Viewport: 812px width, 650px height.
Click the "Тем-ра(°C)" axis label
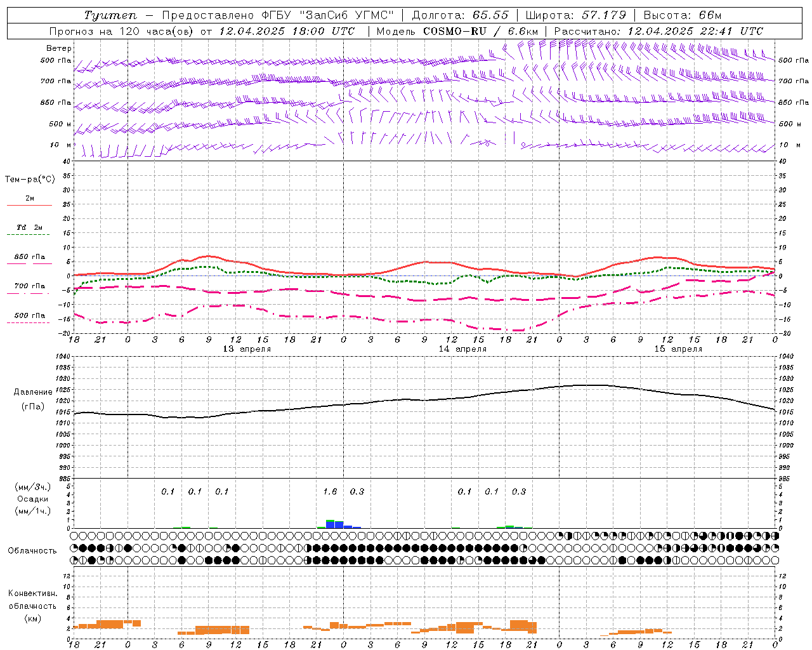pos(30,180)
